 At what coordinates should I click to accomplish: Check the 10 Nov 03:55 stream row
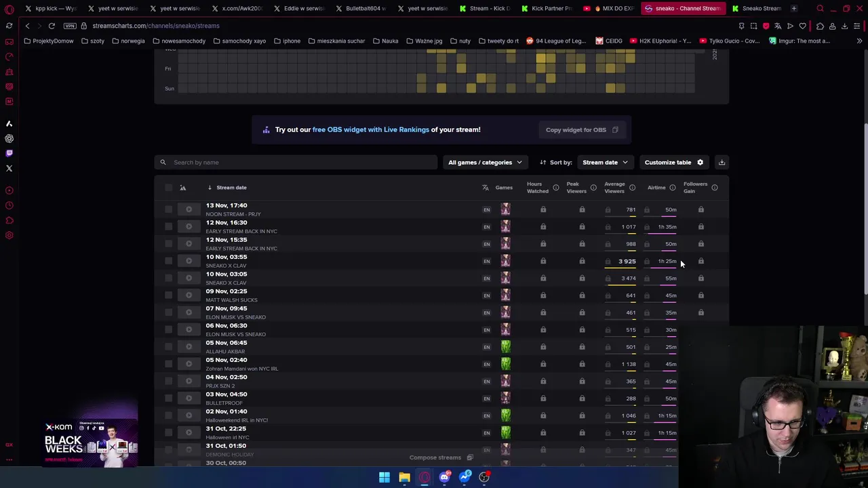[168, 261]
